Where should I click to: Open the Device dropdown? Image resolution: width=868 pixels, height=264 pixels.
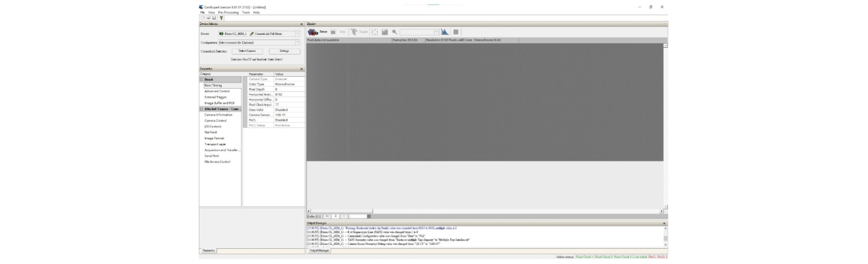297,33
